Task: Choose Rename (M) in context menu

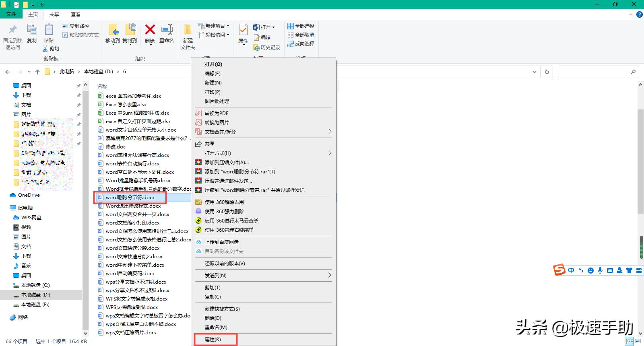Action: pos(264,327)
